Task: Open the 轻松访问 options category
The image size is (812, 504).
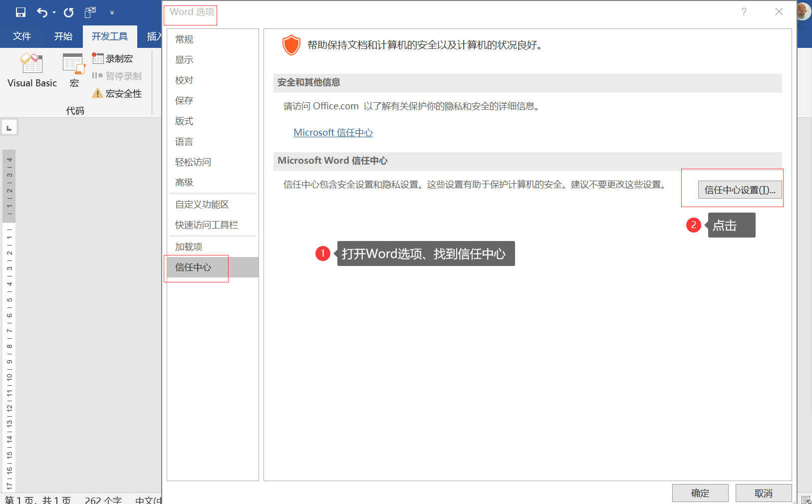Action: [x=213, y=162]
